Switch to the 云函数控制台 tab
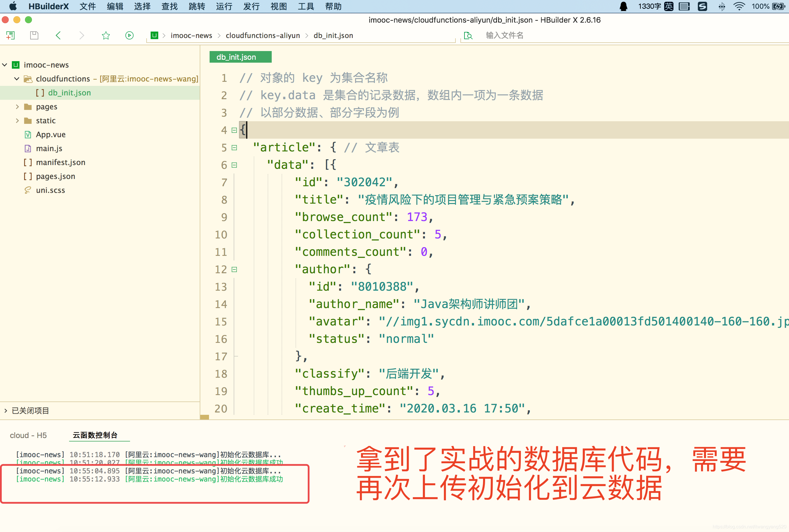Viewport: 789px width, 532px height. point(95,435)
